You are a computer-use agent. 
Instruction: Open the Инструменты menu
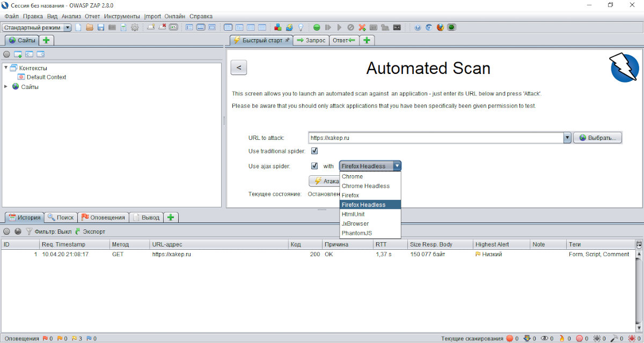click(x=122, y=16)
